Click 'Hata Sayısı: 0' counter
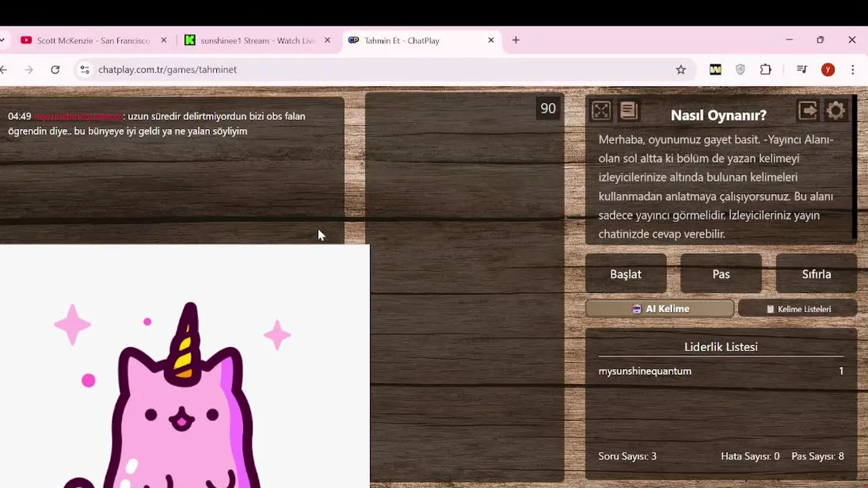 coord(750,456)
